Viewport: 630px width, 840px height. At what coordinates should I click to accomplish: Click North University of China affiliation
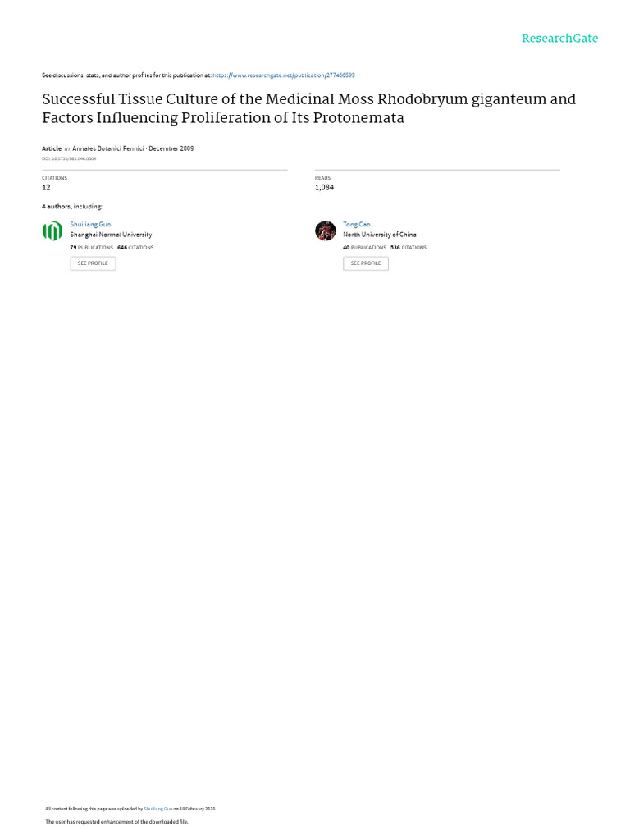point(380,235)
